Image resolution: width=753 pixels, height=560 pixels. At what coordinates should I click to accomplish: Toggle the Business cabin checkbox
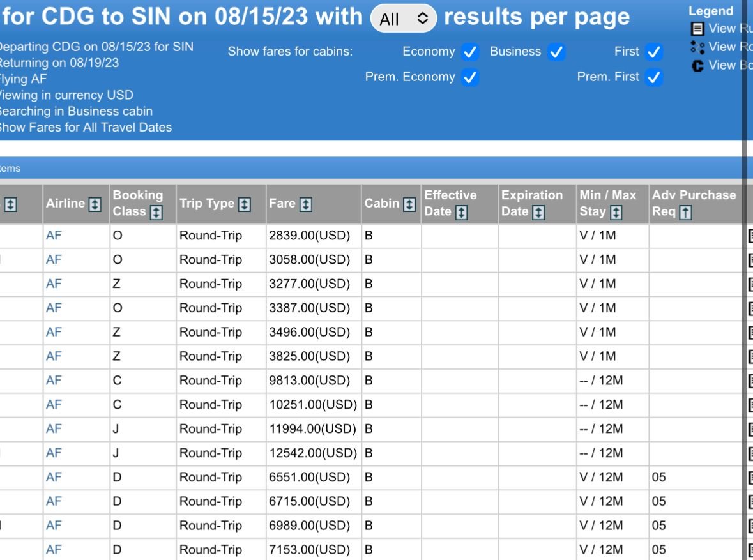click(556, 52)
